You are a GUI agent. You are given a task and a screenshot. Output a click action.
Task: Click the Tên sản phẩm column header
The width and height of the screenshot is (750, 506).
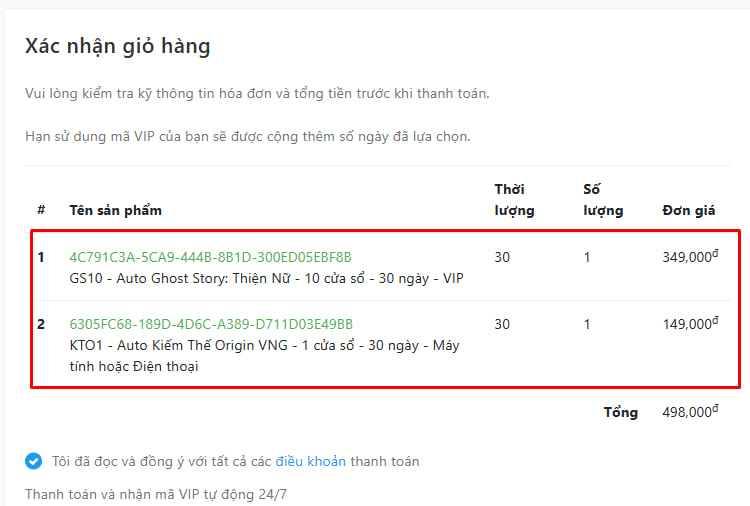coord(116,210)
